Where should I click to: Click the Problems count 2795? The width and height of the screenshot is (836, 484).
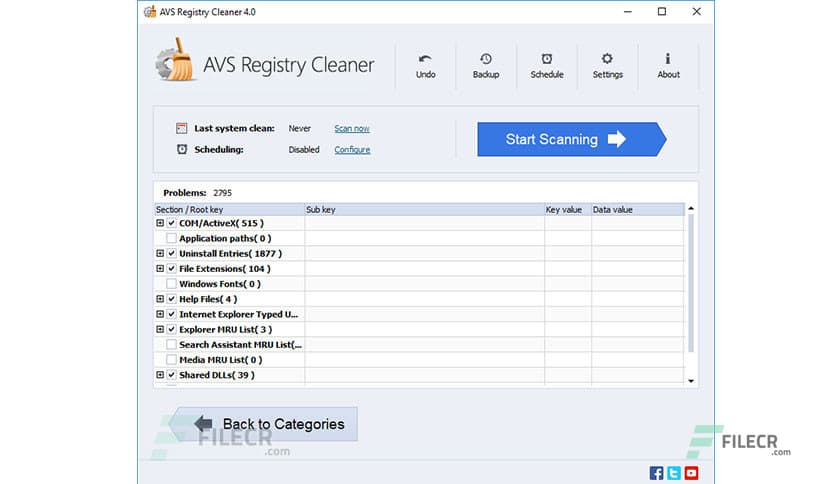222,193
